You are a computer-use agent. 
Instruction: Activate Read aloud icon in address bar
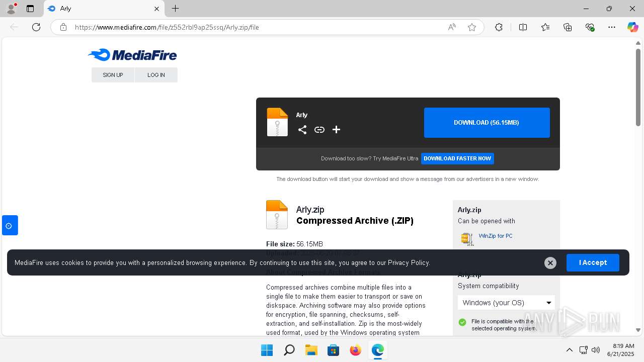(x=452, y=27)
